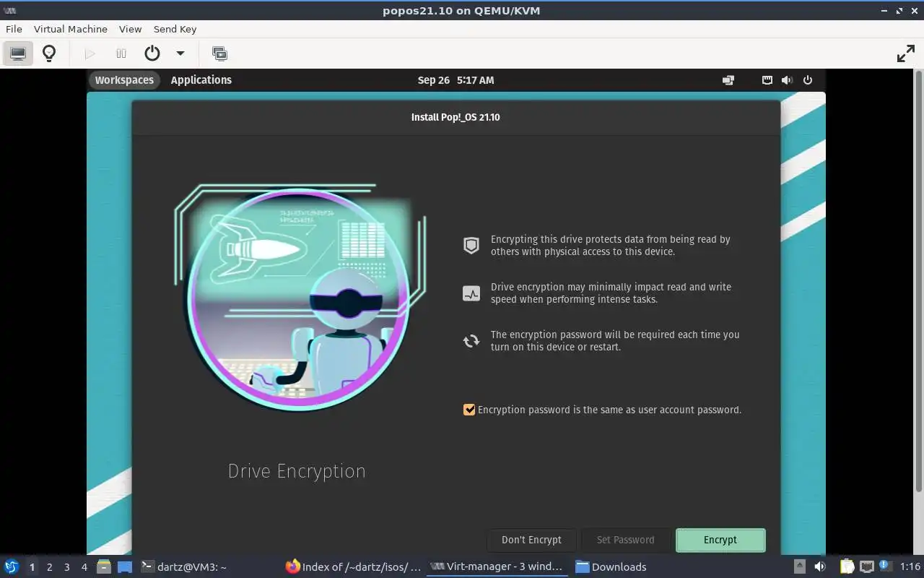
Task: Uncheck same-as-user-password encryption option
Action: 469,410
